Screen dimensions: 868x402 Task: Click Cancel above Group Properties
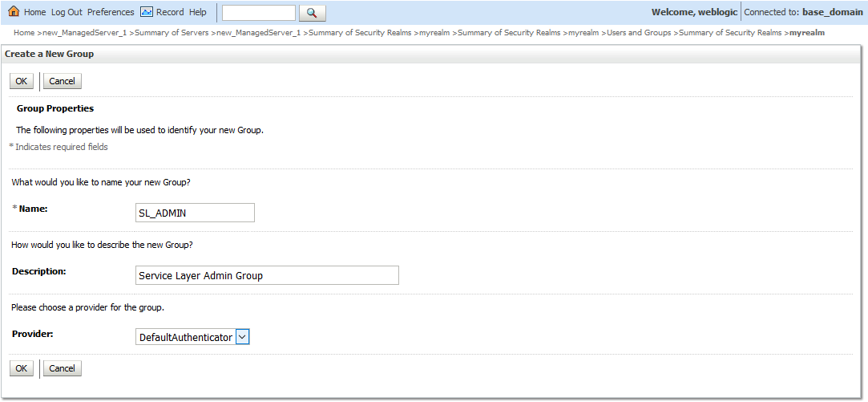pos(62,81)
